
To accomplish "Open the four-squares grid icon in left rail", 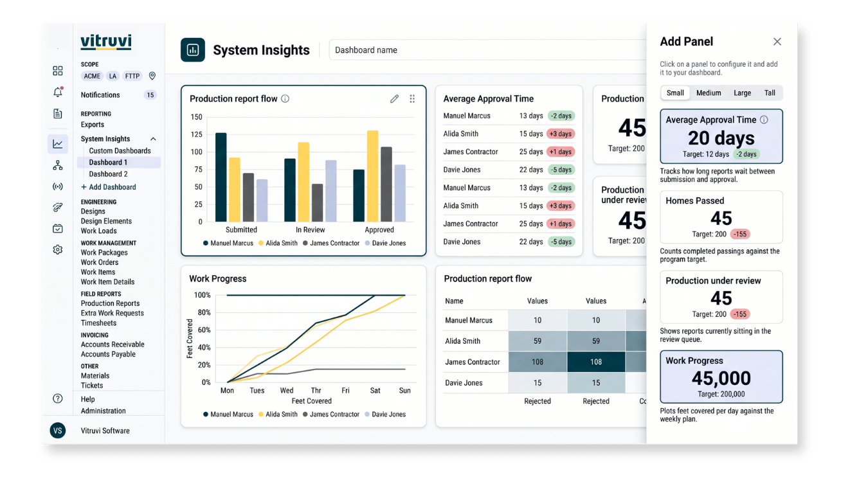I will 58,71.
